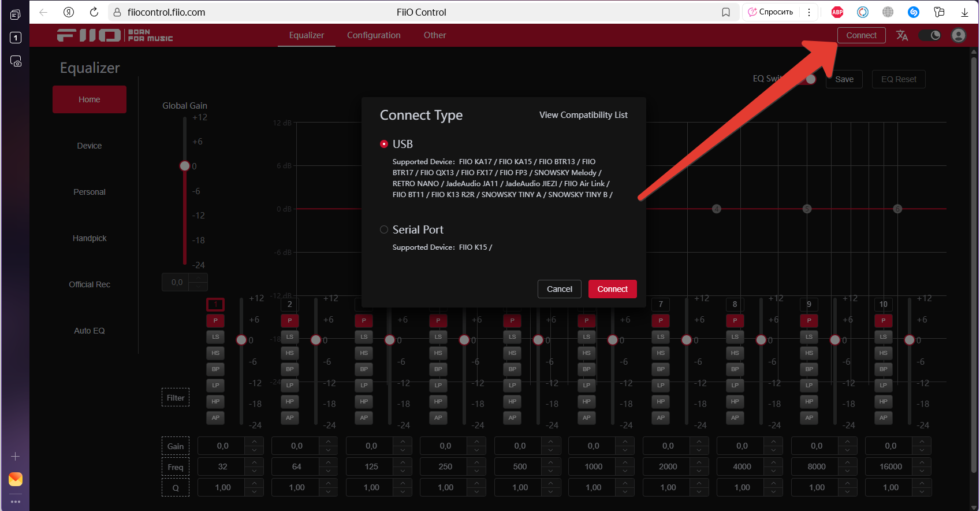Click the browser page reload icon

(x=94, y=12)
